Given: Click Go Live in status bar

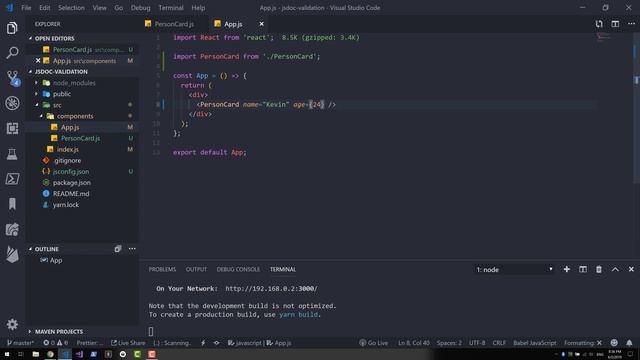Looking at the screenshot, I should click(x=373, y=343).
